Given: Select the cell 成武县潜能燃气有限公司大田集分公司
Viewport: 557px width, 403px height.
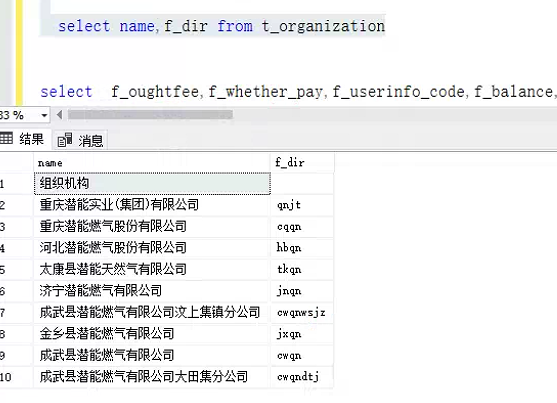Looking at the screenshot, I should (152, 377).
